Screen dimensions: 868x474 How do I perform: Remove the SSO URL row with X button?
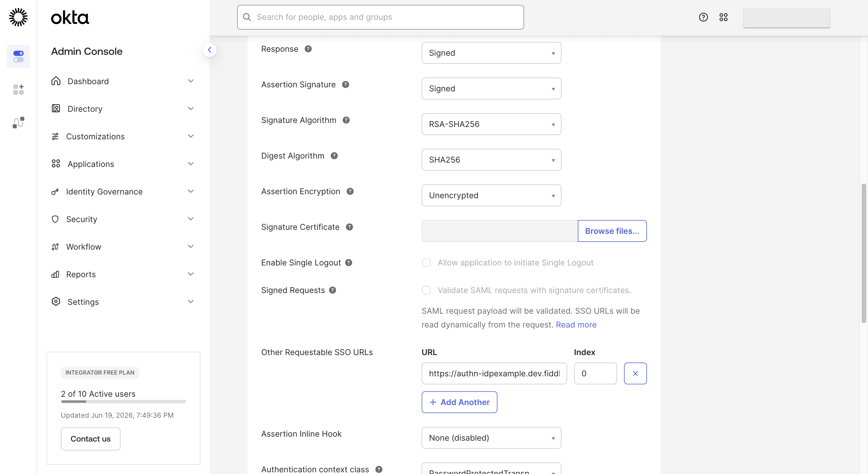tap(635, 373)
